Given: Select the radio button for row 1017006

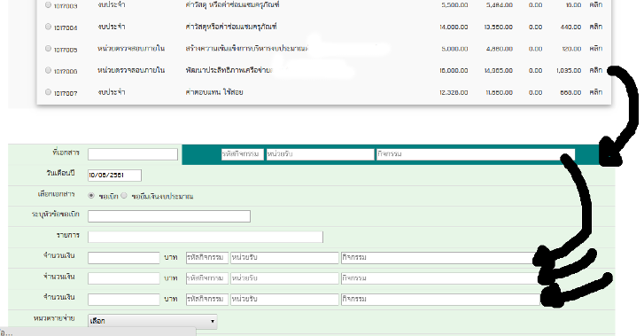Looking at the screenshot, I should [x=48, y=70].
